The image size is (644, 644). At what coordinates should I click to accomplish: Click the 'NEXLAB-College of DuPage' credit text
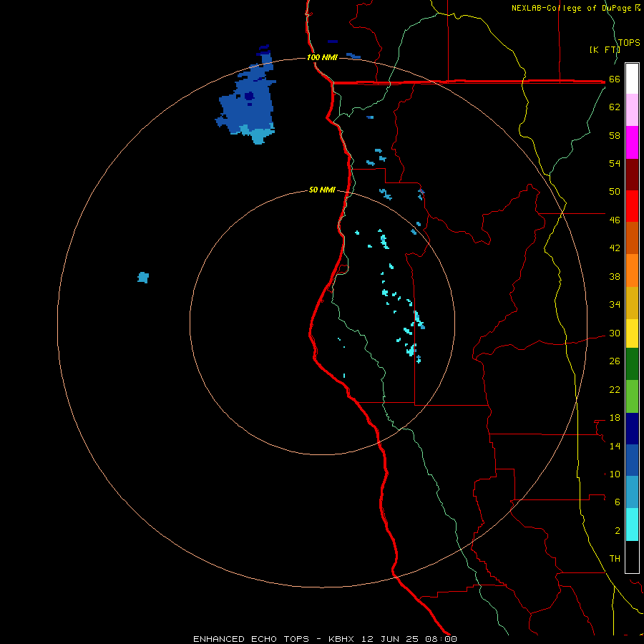(571, 8)
